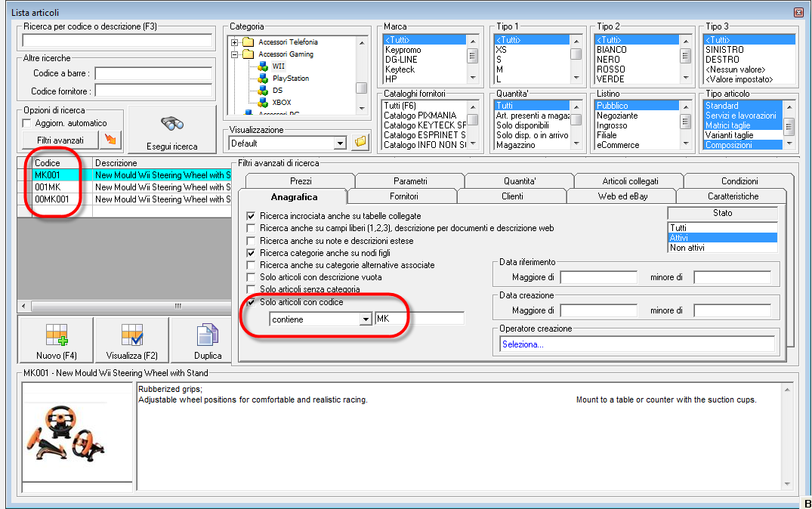812x509 pixels.
Task: Switch to the Web ed eBay tab
Action: pyautogui.click(x=622, y=196)
